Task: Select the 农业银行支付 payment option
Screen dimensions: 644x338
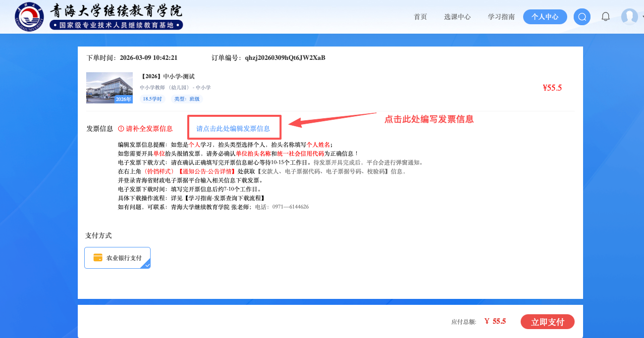Action: coord(117,258)
